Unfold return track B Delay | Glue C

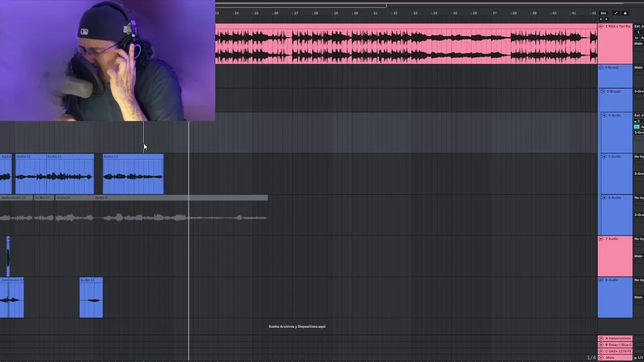click(601, 345)
